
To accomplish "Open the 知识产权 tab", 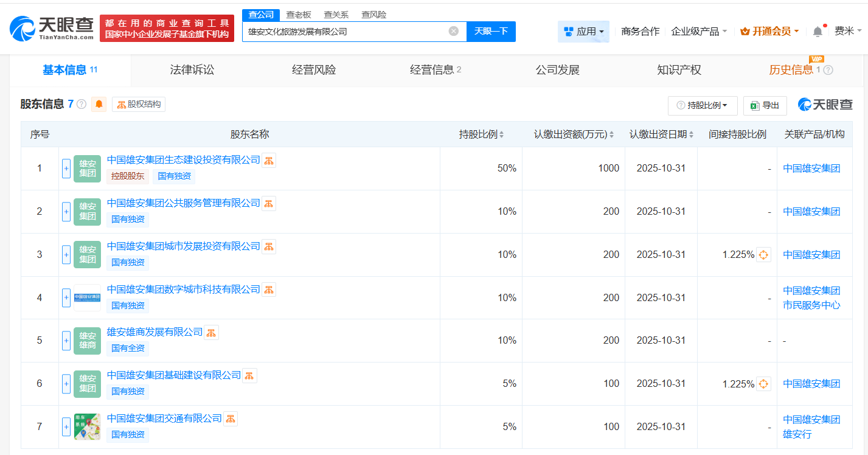I will pos(679,70).
